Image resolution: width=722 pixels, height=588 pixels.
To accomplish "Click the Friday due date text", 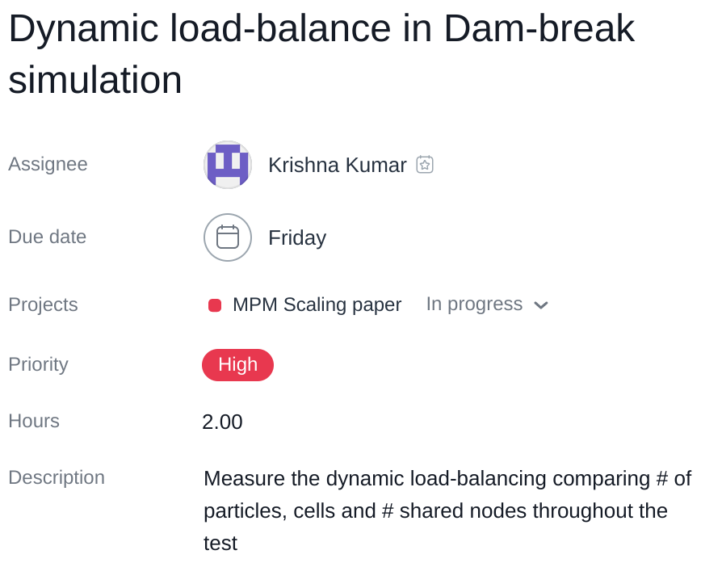I will coord(297,238).
